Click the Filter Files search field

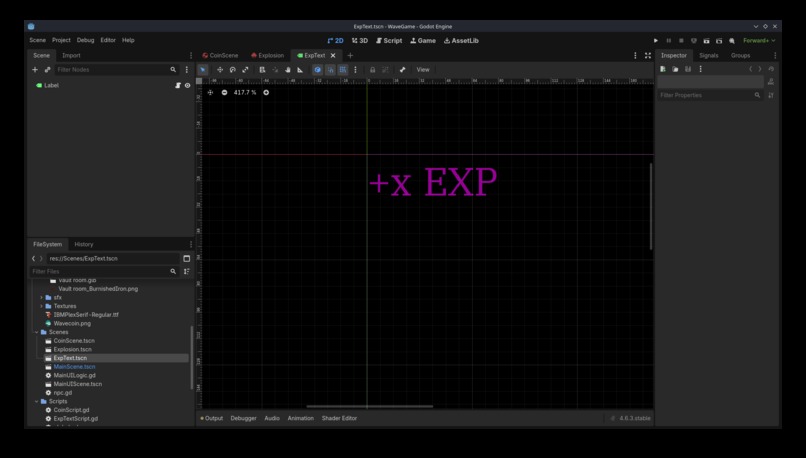(x=104, y=271)
